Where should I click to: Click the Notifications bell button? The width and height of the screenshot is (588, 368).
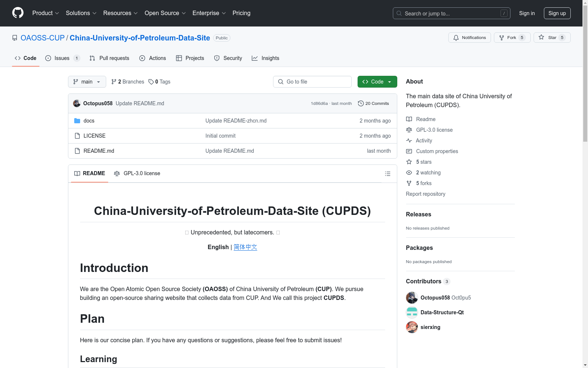[x=469, y=38]
